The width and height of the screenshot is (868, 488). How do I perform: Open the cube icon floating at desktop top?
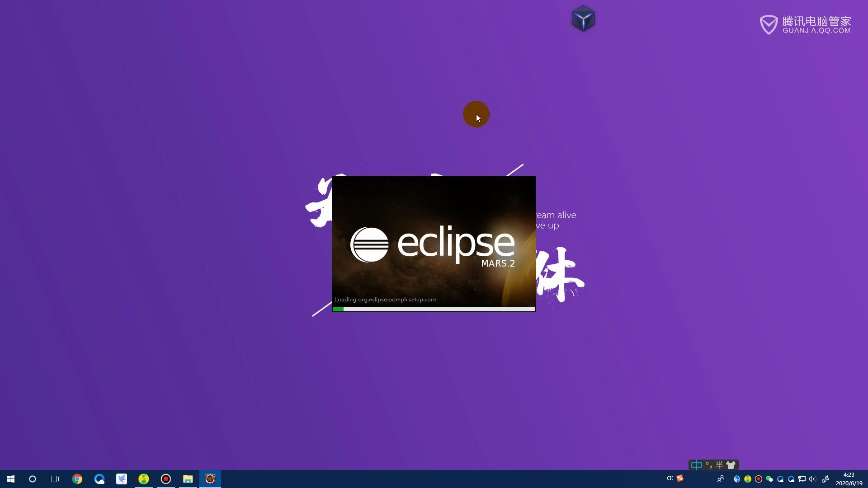pyautogui.click(x=583, y=19)
